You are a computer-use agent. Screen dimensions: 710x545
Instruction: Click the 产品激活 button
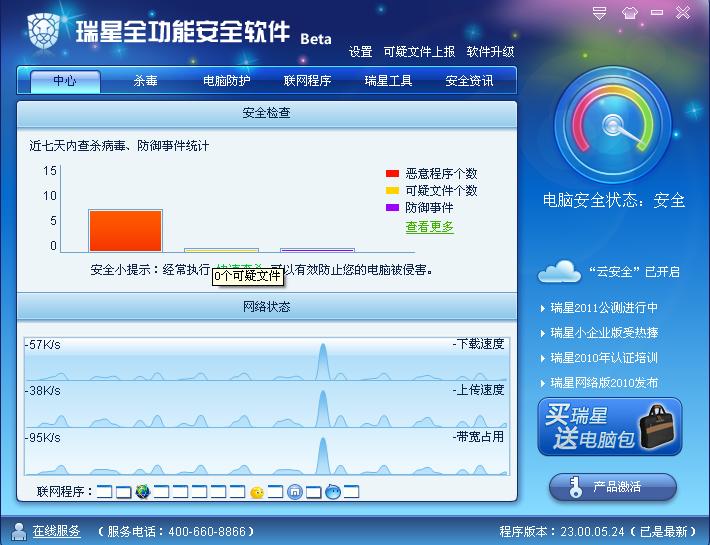(x=613, y=487)
